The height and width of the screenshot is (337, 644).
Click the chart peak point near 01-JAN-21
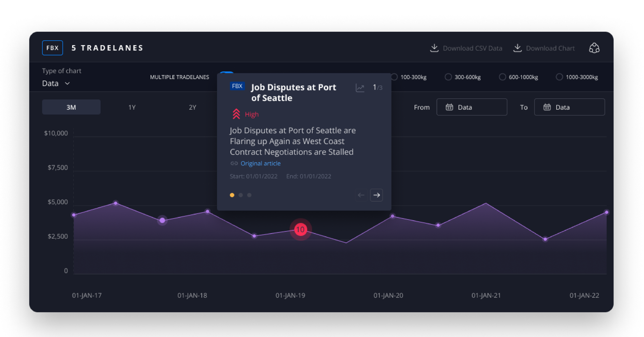click(x=486, y=203)
